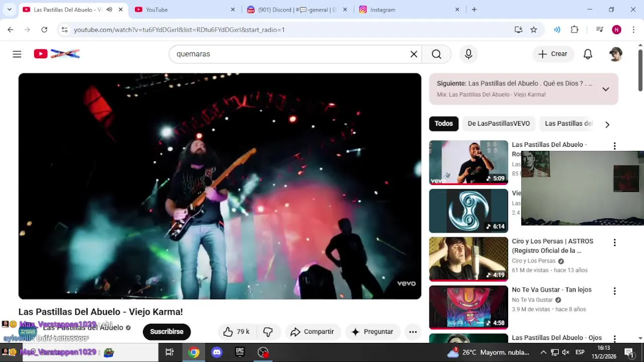This screenshot has width=644, height=362.
Task: Reload the page in Chrome
Action: coord(44,30)
